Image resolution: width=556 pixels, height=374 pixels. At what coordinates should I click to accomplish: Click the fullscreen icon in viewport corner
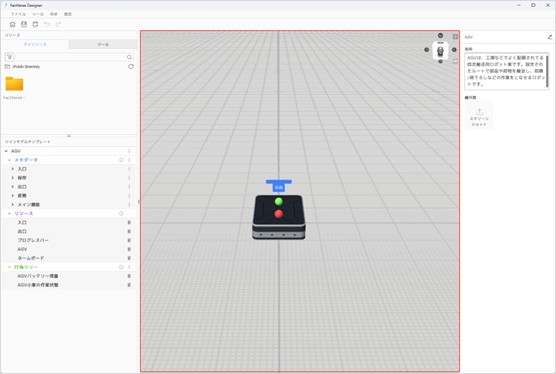click(455, 37)
